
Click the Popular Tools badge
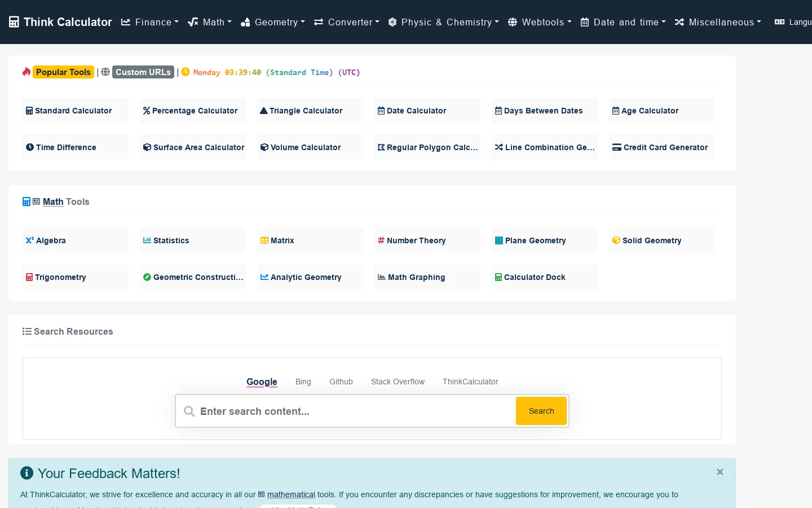click(x=63, y=72)
